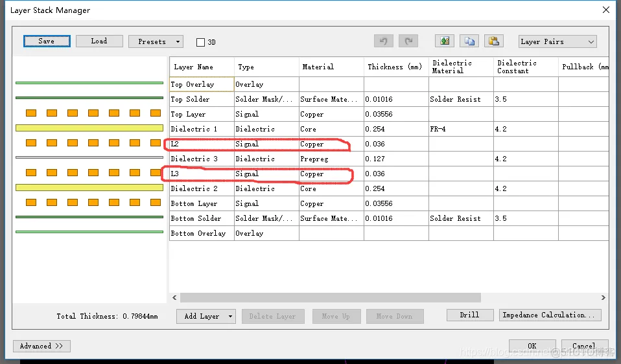
Task: Click Top Solder thickness 0.01016 cell
Action: coord(396,99)
